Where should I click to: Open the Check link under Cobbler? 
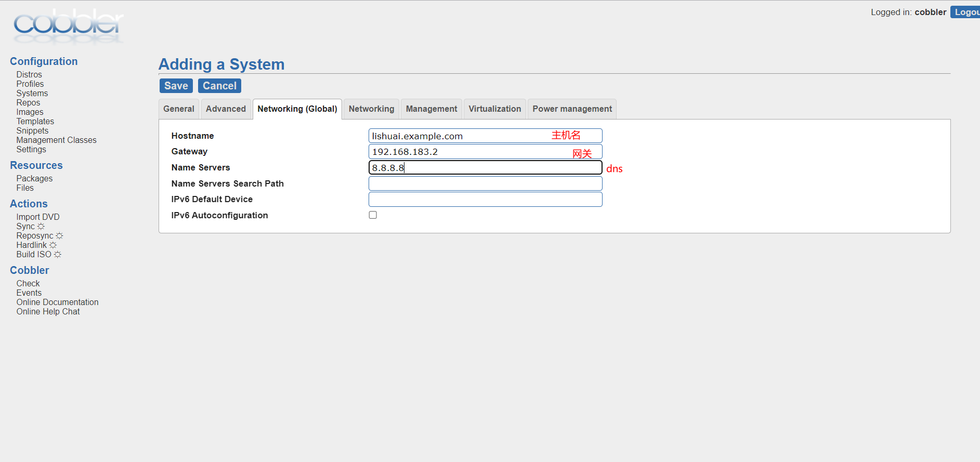(28, 284)
